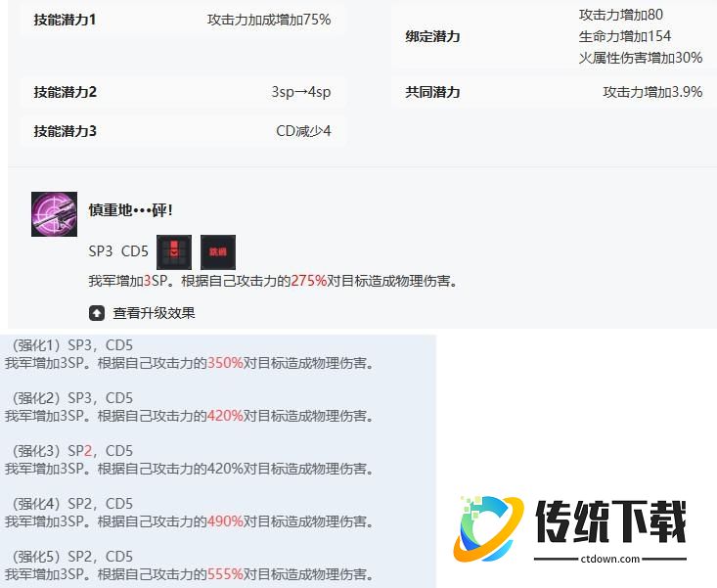Image resolution: width=717 pixels, height=588 pixels.
Task: Click value 3sp→4sp
Action: coord(301,92)
